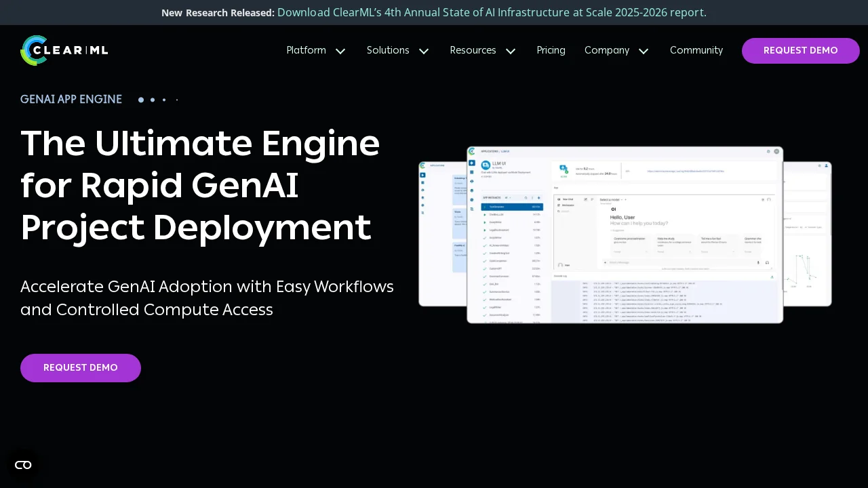Open the Community menu item
Screen dimensions: 868x488
point(696,50)
